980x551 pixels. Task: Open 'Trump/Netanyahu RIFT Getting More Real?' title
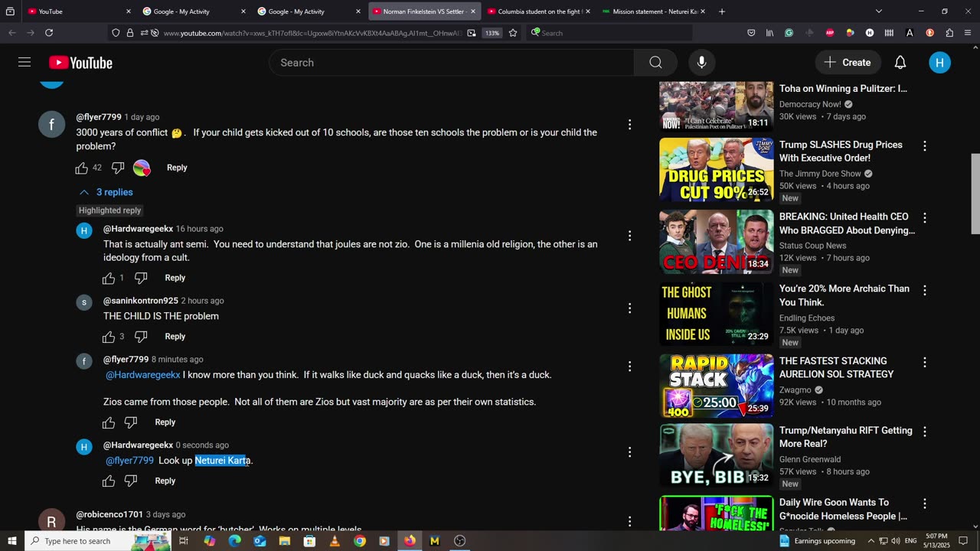click(x=846, y=437)
